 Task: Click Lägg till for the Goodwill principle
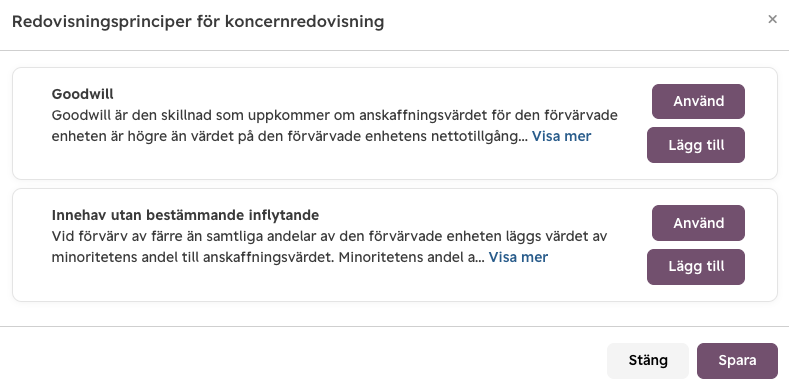tap(695, 145)
